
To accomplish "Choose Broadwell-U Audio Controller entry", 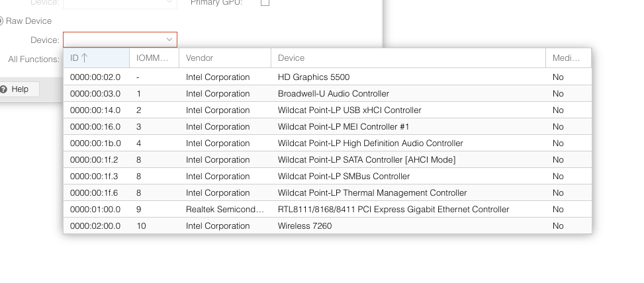I will point(333,94).
